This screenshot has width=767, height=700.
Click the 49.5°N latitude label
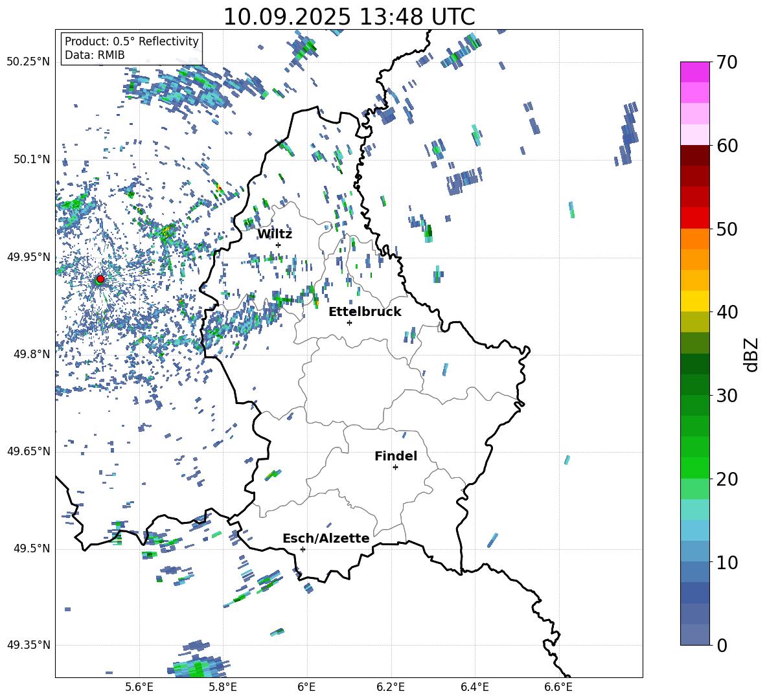(31, 548)
